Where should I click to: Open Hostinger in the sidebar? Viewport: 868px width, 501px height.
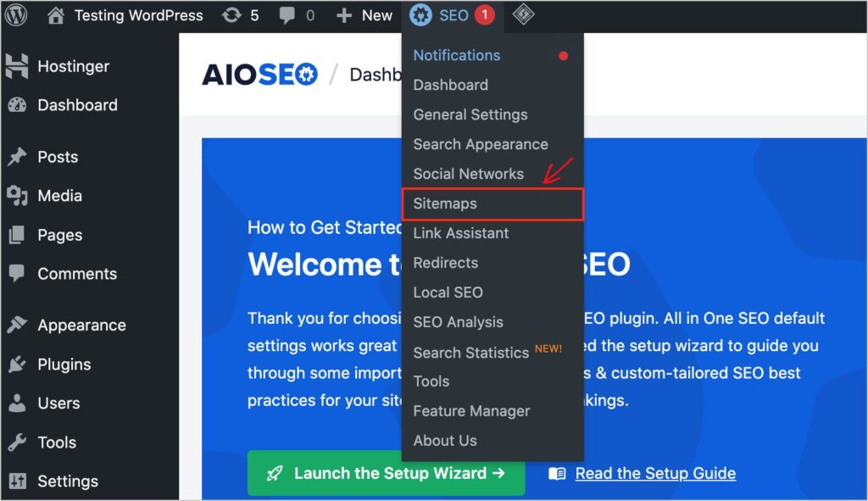(73, 66)
